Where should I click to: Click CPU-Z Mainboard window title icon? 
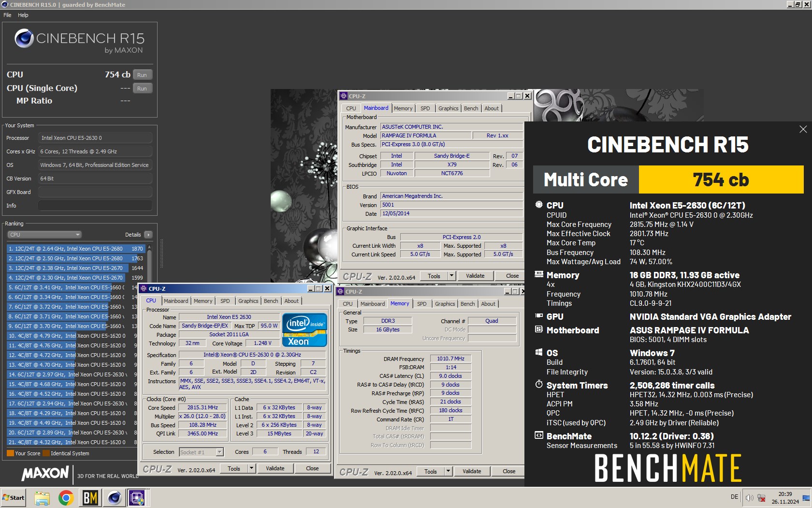point(344,96)
